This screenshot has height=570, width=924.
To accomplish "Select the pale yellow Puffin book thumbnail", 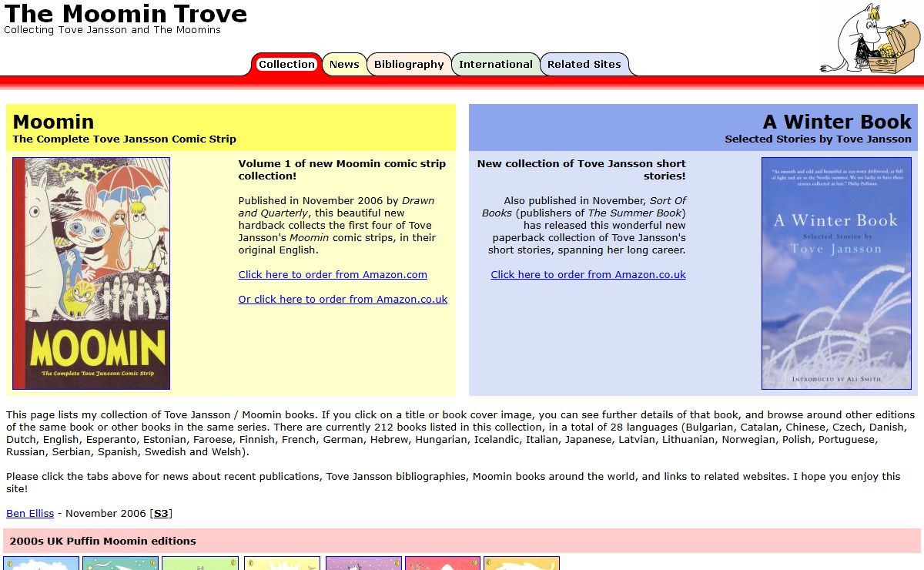I will coord(282,563).
